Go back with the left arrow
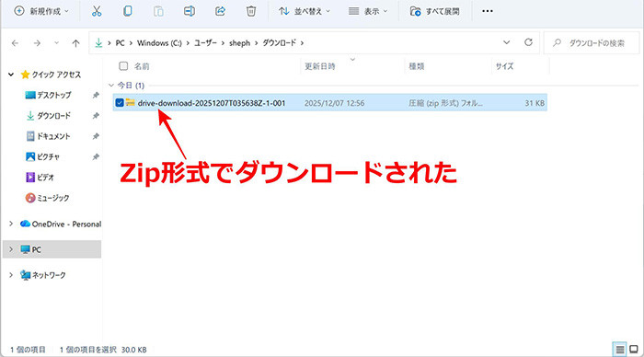The height and width of the screenshot is (357, 644). coord(16,43)
